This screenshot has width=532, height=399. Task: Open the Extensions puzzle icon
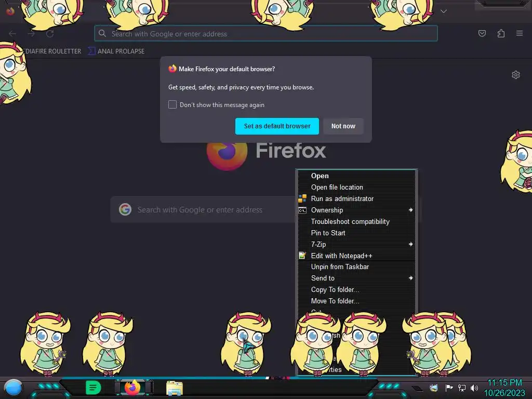coord(501,33)
